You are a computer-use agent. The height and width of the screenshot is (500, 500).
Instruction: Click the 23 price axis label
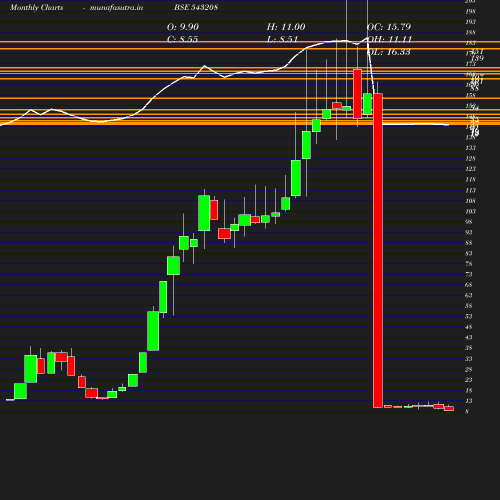469,380
